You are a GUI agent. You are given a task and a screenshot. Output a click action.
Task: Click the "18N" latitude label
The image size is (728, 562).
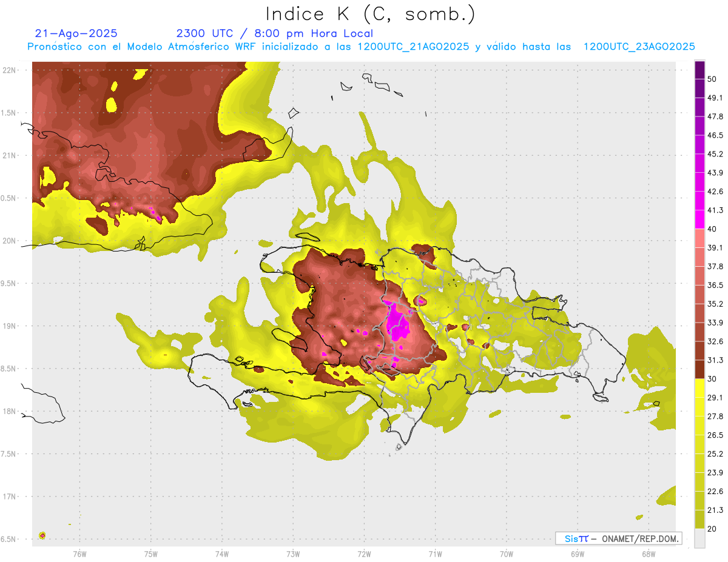pos(10,411)
